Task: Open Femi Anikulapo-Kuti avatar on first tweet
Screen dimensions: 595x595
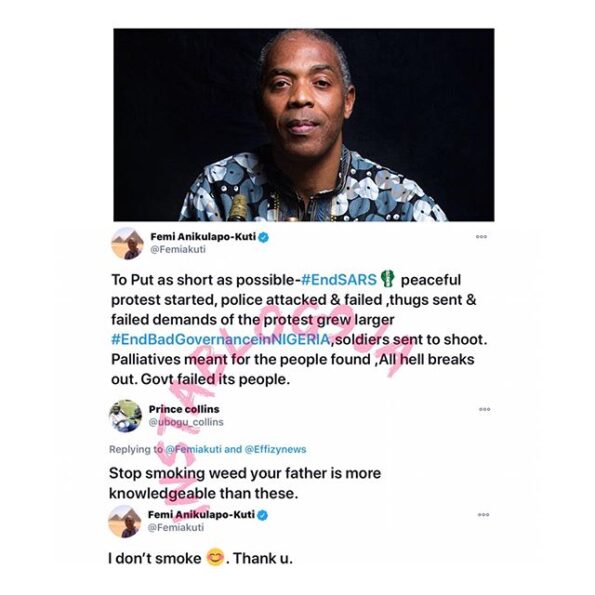Action: pos(128,244)
